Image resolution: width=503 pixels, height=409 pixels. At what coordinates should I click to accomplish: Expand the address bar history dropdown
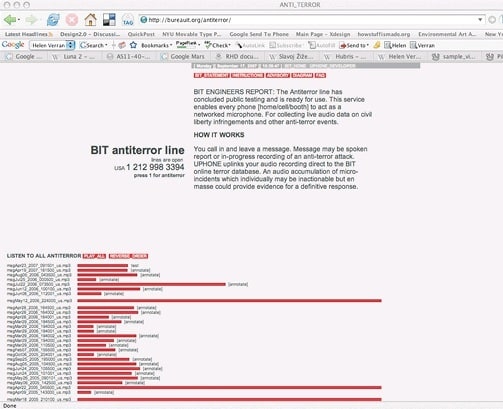(480, 20)
